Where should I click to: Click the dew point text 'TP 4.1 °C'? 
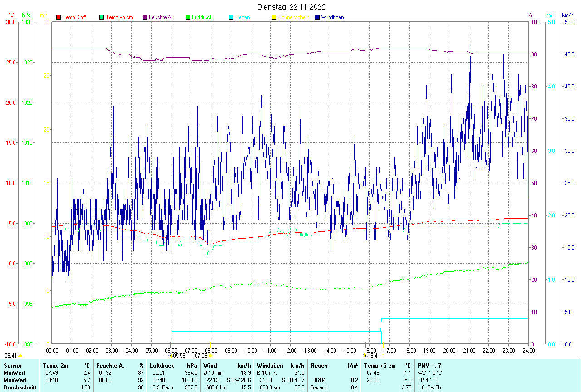point(428,380)
